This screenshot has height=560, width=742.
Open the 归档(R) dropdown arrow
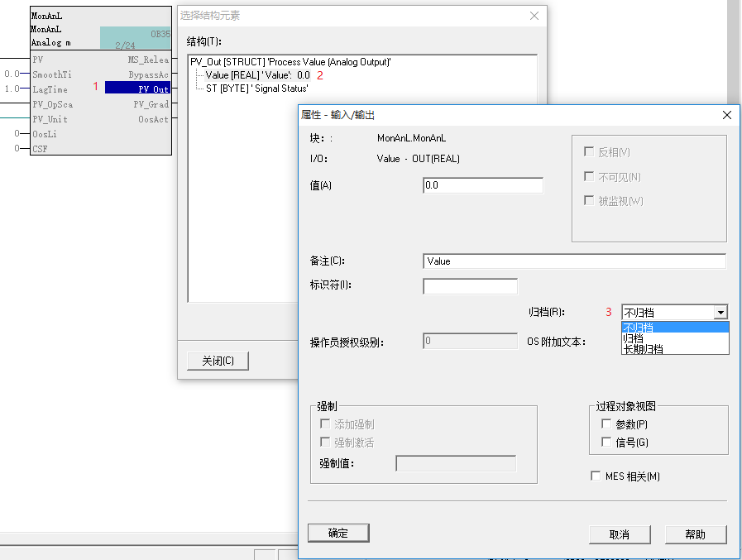[x=721, y=313]
